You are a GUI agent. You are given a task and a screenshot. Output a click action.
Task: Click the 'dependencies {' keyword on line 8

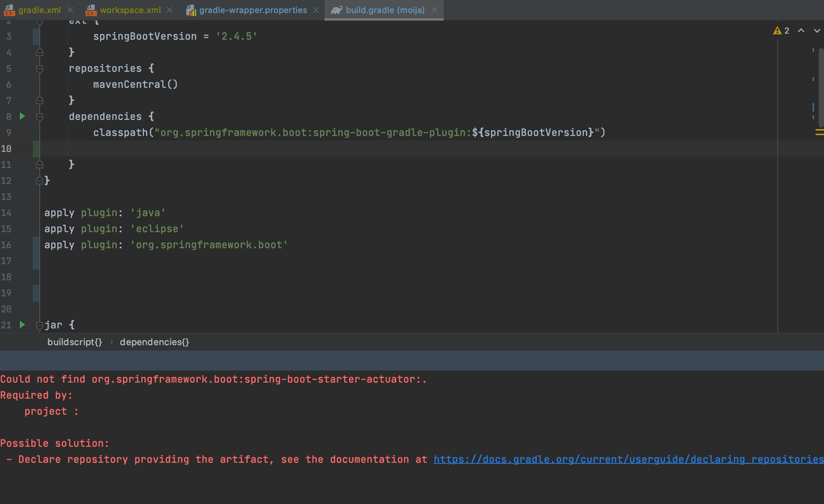pos(111,116)
